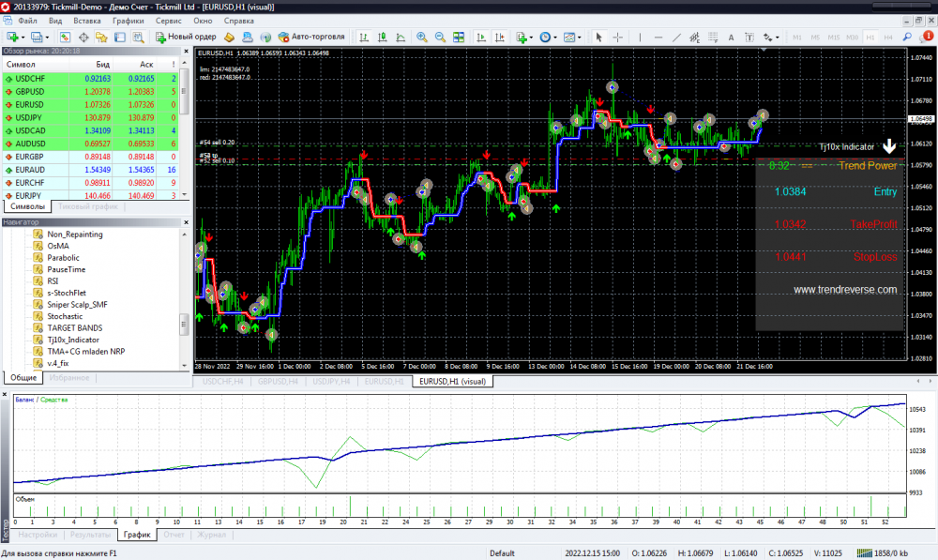Select the equidistant channel tool
Viewport: 938px width, 560px height.
pos(694,38)
